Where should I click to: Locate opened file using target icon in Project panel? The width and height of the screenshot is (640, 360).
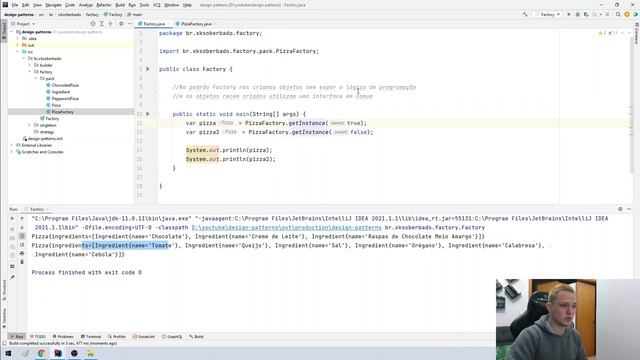93,24
